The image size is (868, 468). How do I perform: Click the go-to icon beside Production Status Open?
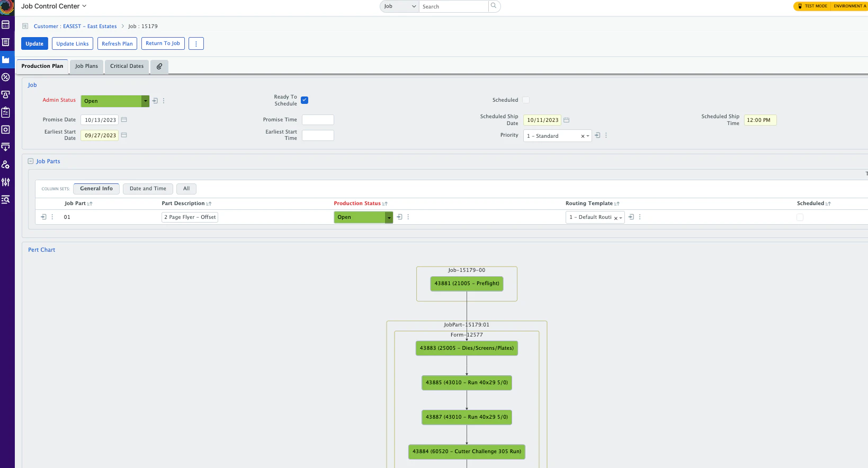click(400, 217)
